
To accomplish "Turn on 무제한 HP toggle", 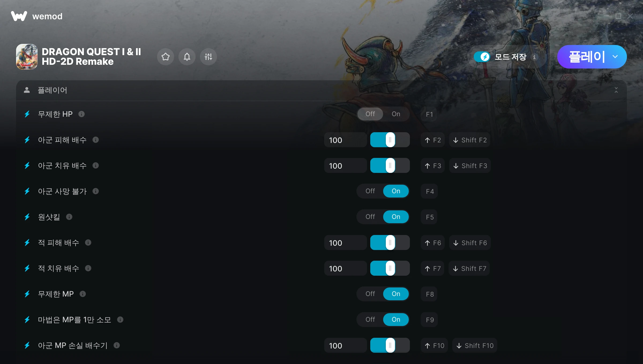I will (396, 114).
